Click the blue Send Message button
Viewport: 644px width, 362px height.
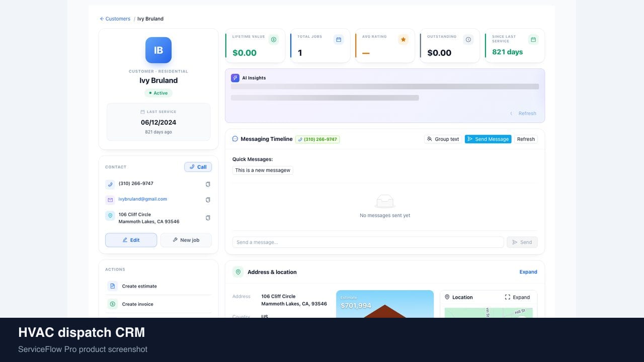tap(488, 139)
